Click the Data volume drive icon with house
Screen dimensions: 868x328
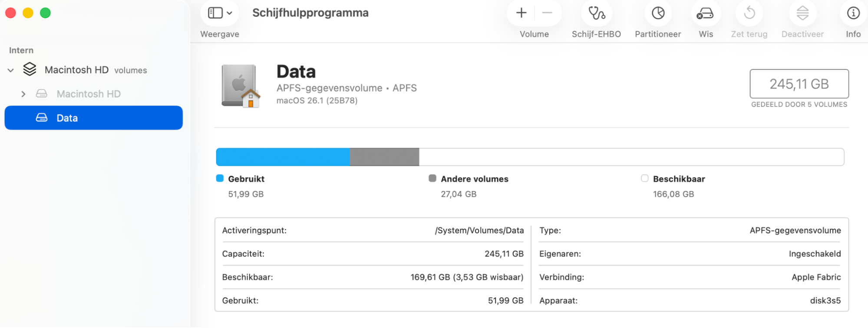(241, 86)
